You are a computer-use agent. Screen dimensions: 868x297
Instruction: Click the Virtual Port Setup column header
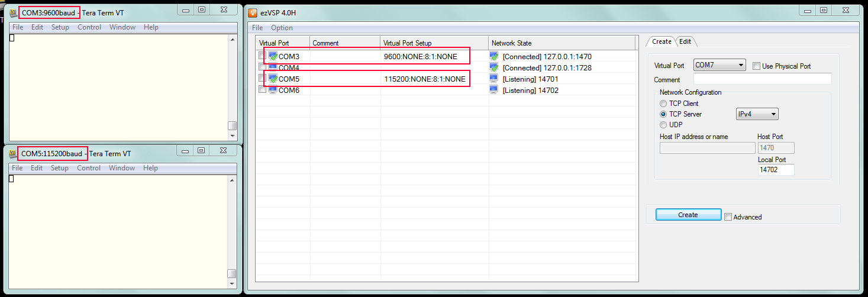click(x=435, y=43)
